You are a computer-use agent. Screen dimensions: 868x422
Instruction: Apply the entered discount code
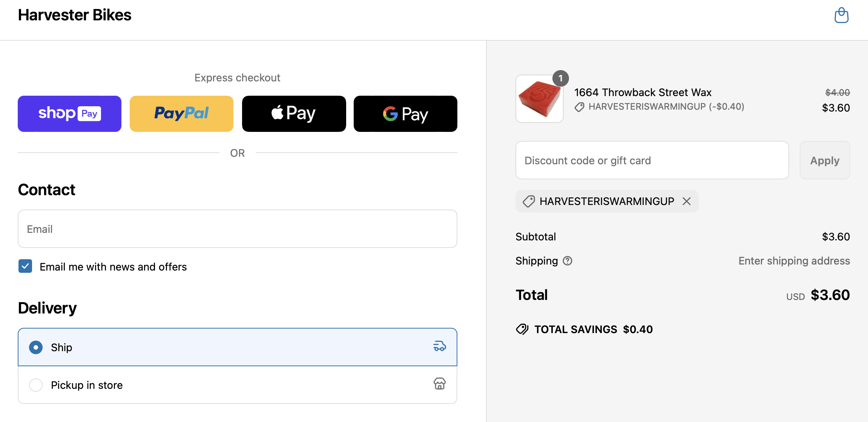point(824,160)
